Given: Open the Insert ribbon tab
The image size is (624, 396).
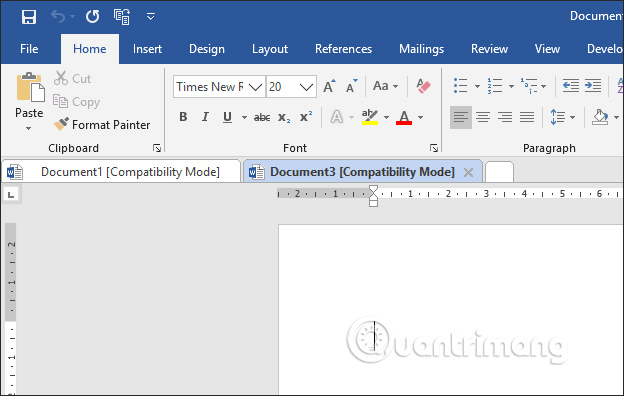Looking at the screenshot, I should coord(147,49).
